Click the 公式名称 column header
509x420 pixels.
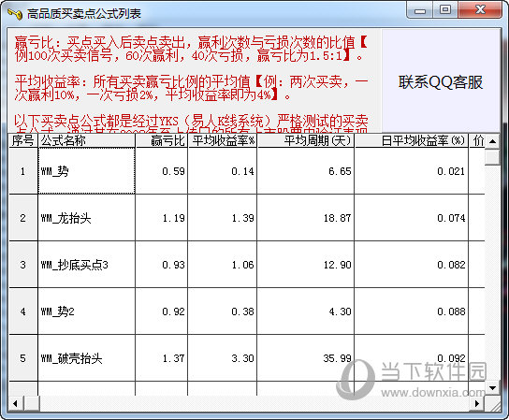pos(86,140)
